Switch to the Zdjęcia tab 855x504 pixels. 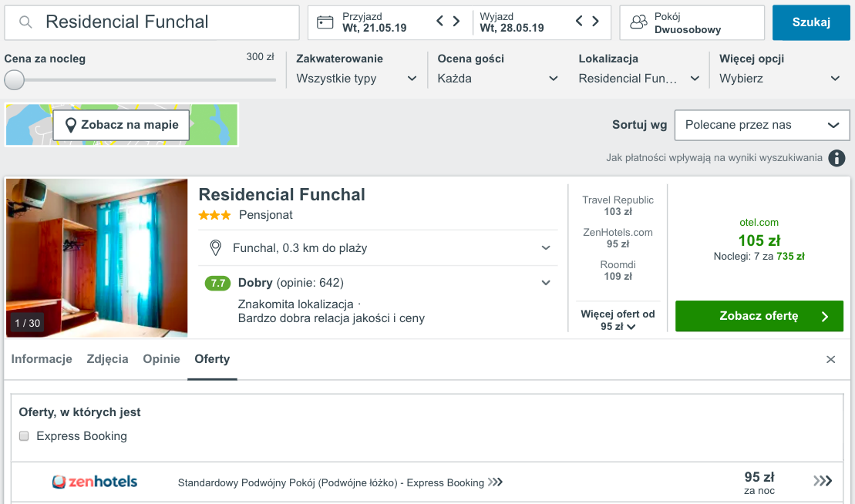(107, 359)
